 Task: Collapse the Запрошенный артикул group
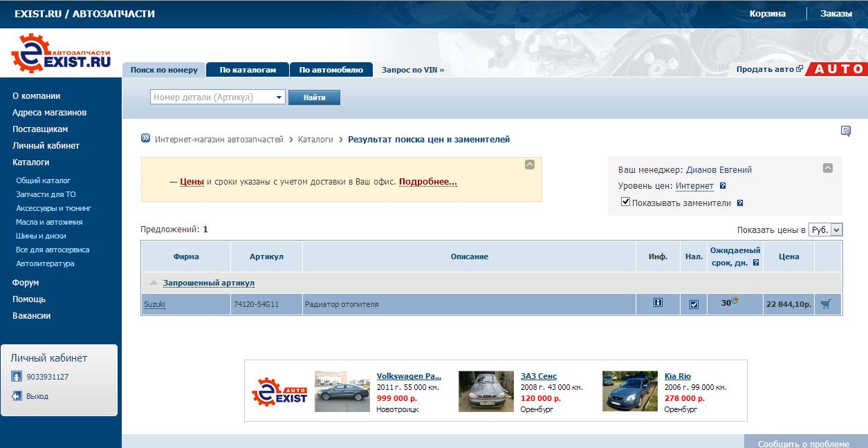pyautogui.click(x=154, y=283)
